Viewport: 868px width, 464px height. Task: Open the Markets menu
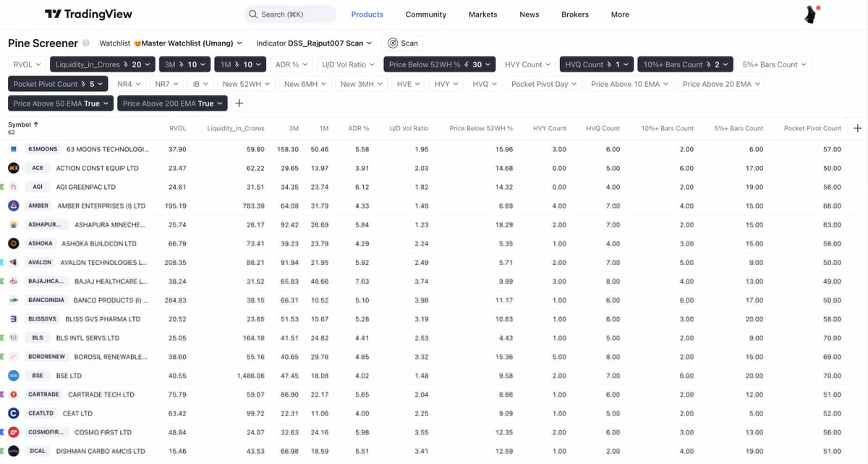click(x=483, y=14)
